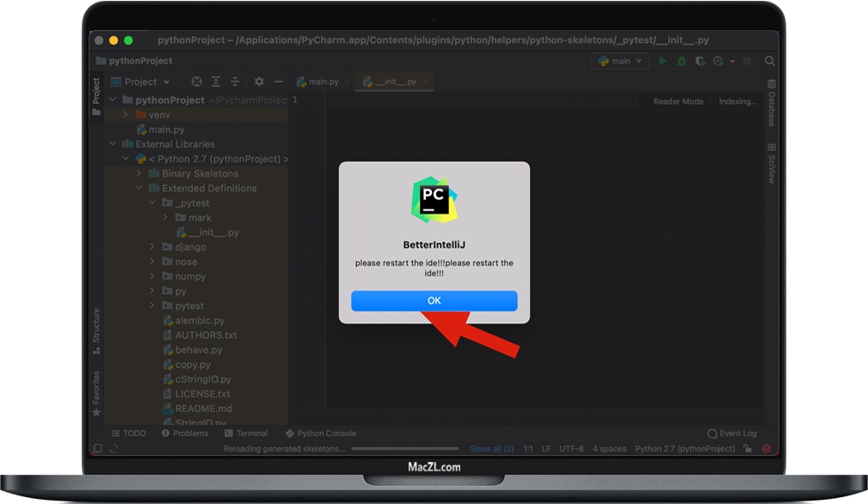The height and width of the screenshot is (504, 868).
Task: Select README.md in the tree
Action: pos(197,409)
